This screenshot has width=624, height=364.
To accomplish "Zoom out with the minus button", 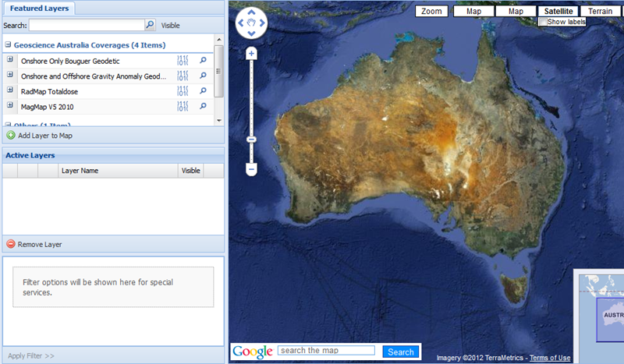I will [x=251, y=168].
